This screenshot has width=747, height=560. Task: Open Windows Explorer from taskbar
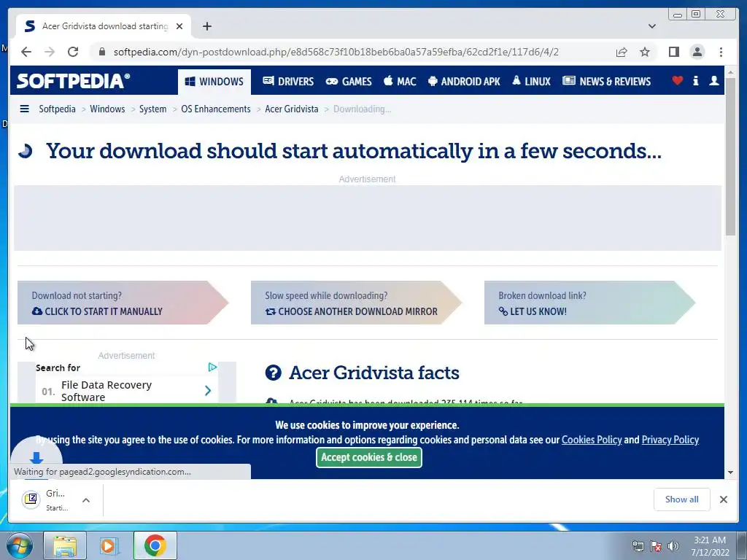[x=65, y=545]
